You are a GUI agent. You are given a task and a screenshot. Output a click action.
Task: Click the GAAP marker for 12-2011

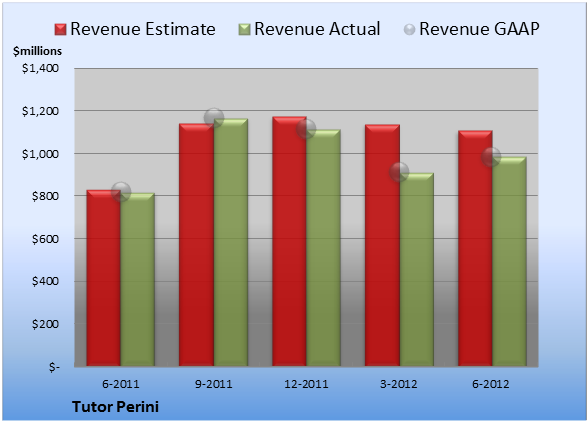tap(306, 129)
